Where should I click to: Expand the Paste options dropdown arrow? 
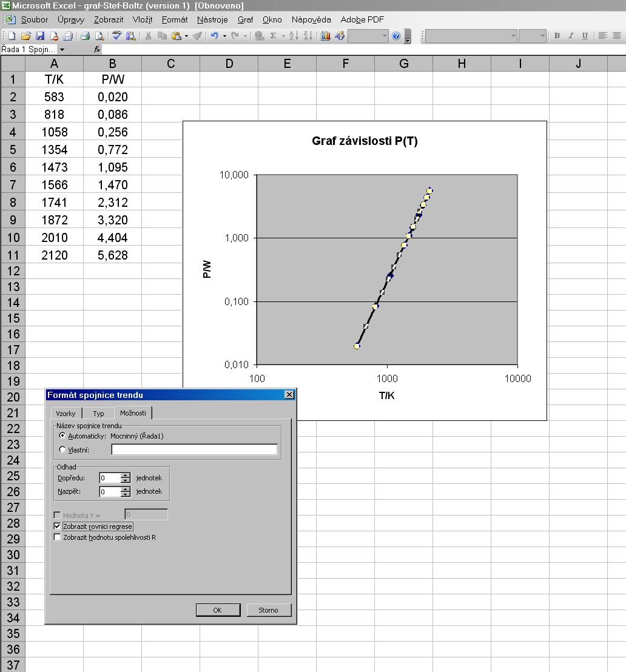point(186,36)
